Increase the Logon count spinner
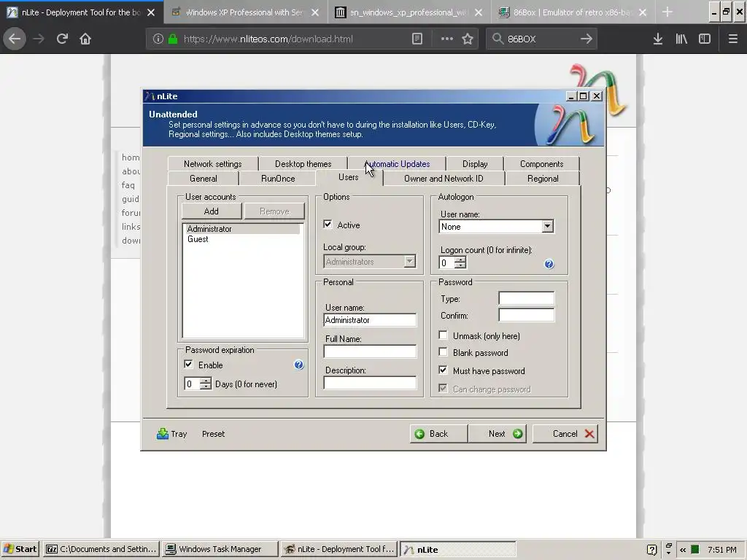This screenshot has height=560, width=747. coord(460,260)
